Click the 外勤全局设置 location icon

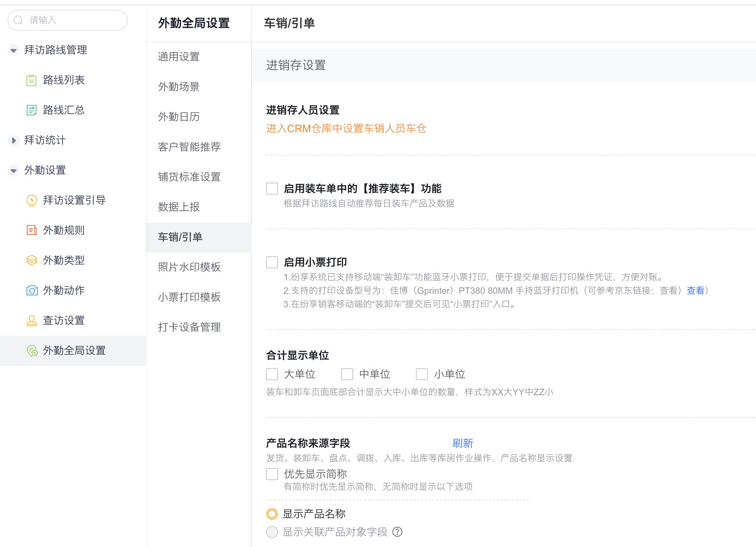[32, 351]
